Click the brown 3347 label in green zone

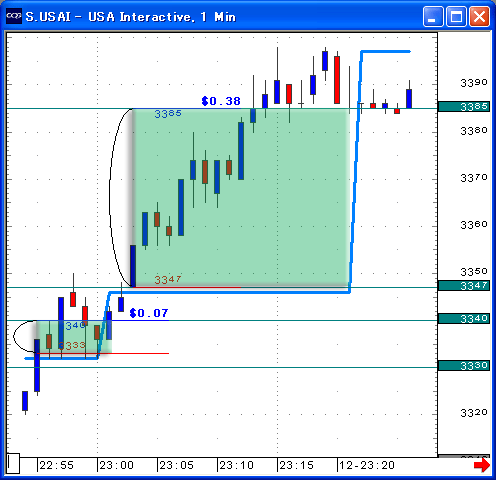(x=168, y=280)
